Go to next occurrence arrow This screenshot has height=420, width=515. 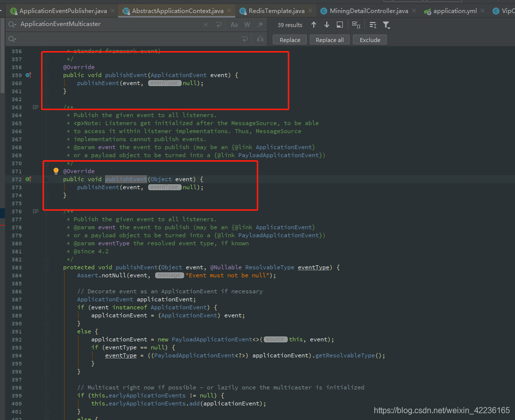[x=327, y=25]
